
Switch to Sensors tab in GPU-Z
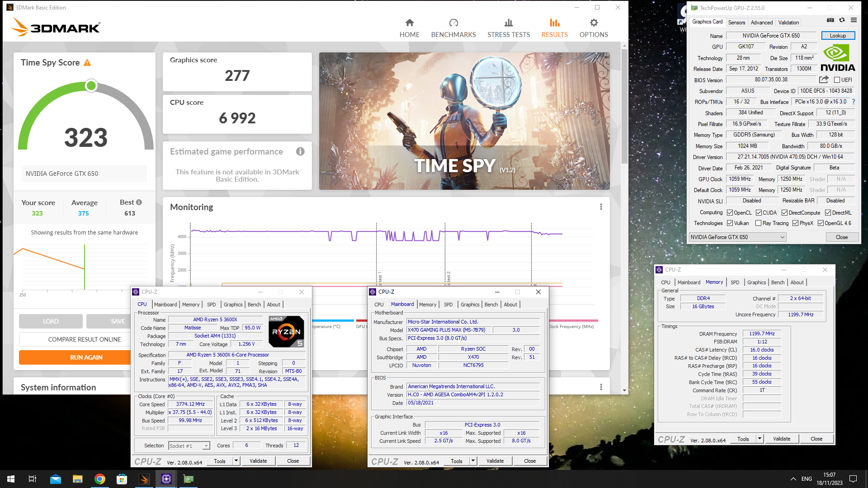pyautogui.click(x=736, y=22)
